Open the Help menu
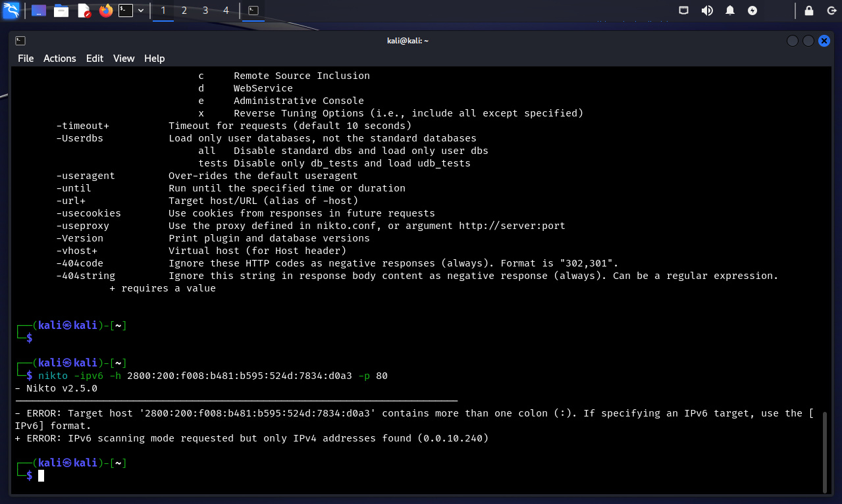This screenshot has height=504, width=842. [x=155, y=59]
